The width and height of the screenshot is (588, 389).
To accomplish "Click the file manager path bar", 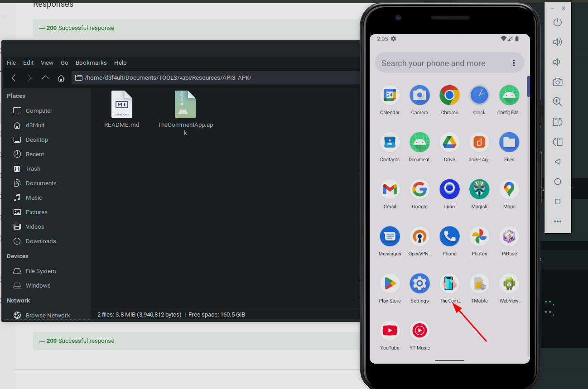I will pos(216,78).
